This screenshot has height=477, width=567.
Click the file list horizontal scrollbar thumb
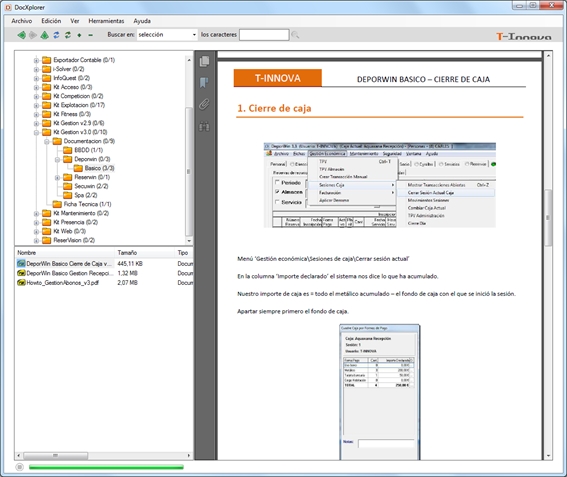coord(56,456)
